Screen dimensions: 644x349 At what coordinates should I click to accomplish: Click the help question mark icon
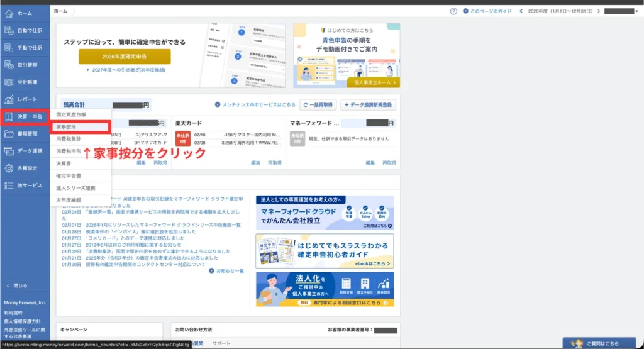click(453, 11)
